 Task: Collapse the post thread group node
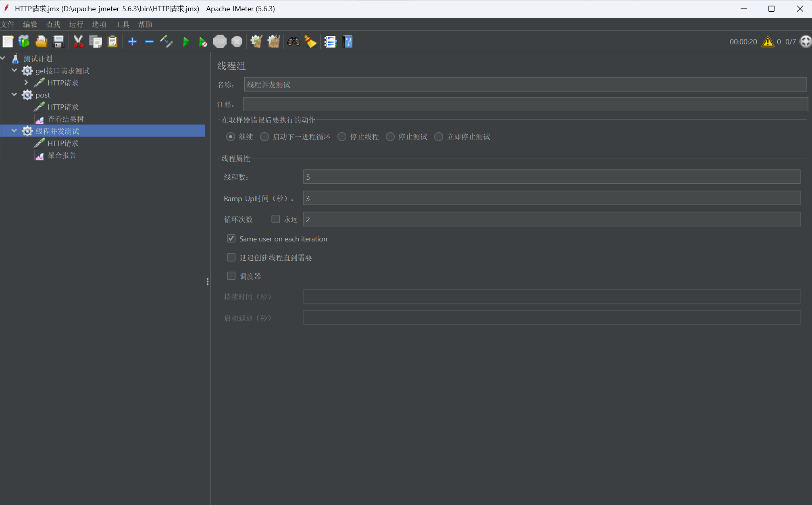15,95
